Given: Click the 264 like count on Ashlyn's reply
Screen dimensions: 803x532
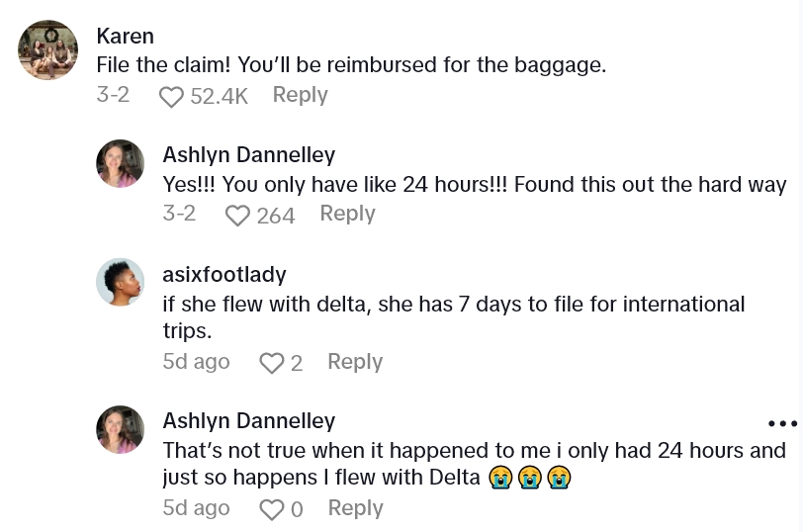Looking at the screenshot, I should (x=276, y=215).
